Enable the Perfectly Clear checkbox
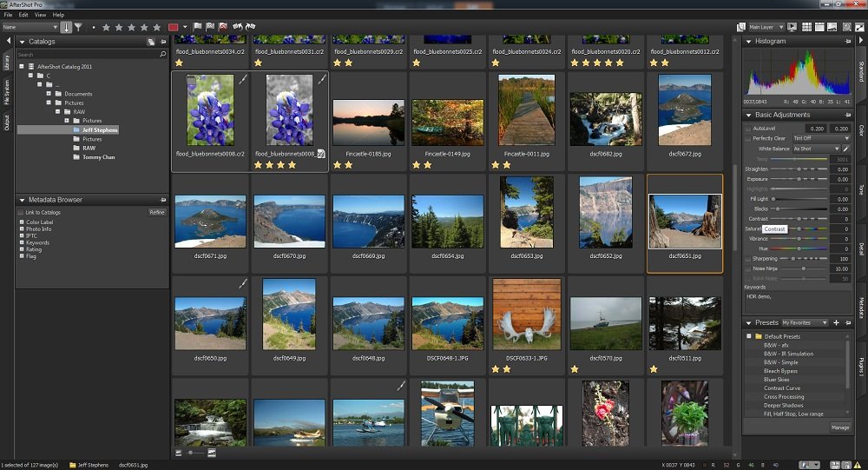 pos(749,138)
